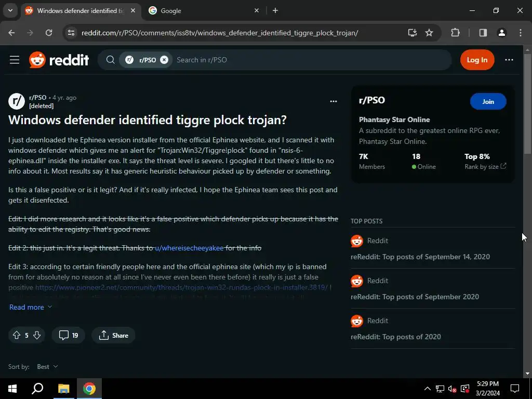Go back in browser history
The height and width of the screenshot is (399, 532).
11,33
